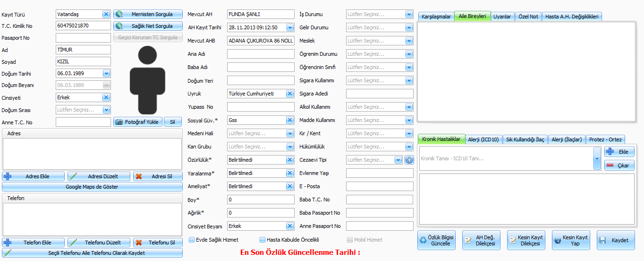
Task: Click the pencil Telefonu Düzelt button
Action: (98, 243)
